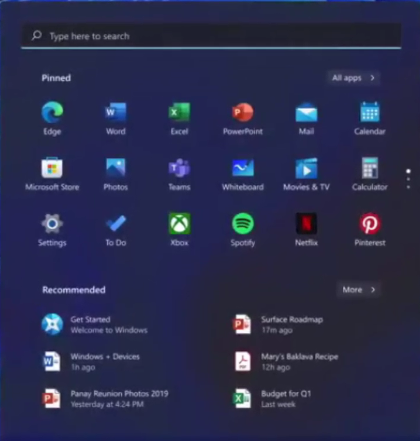Open the Mail app
420x441 pixels.
click(x=306, y=118)
